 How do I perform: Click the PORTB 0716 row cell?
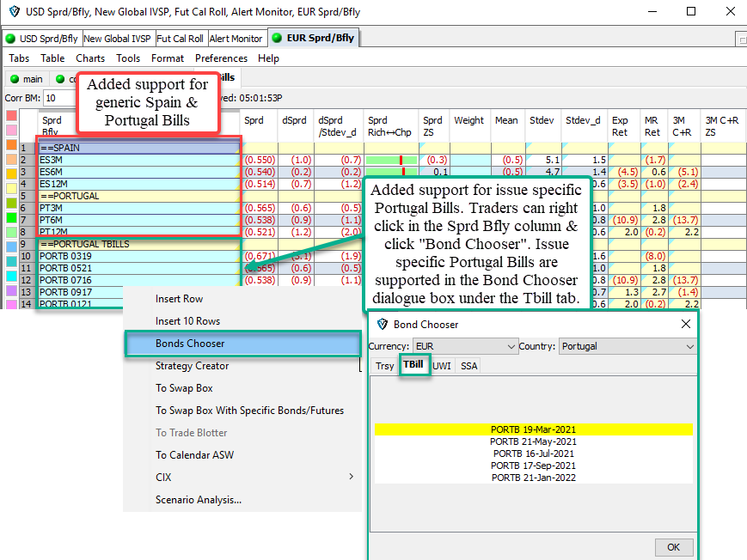pyautogui.click(x=139, y=280)
